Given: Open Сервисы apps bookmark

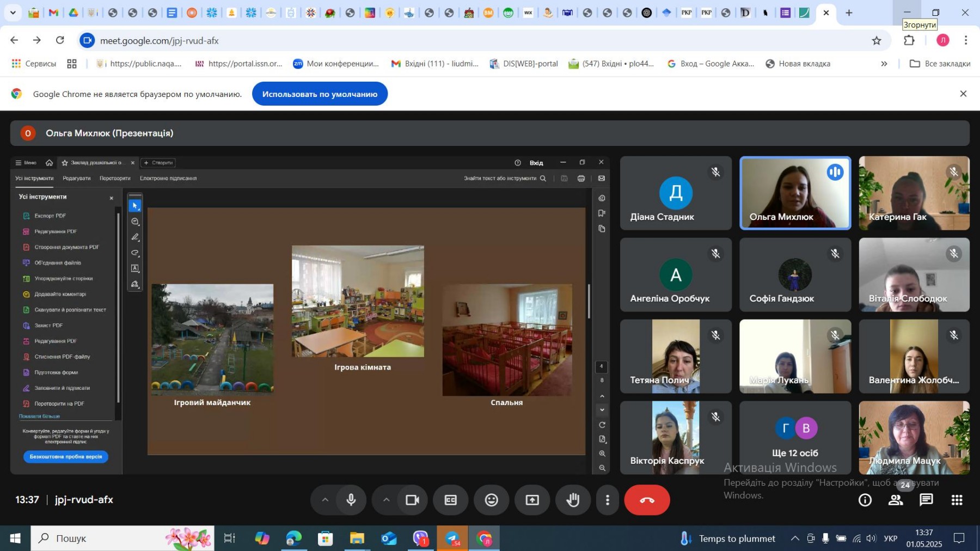Looking at the screenshot, I should (x=34, y=64).
